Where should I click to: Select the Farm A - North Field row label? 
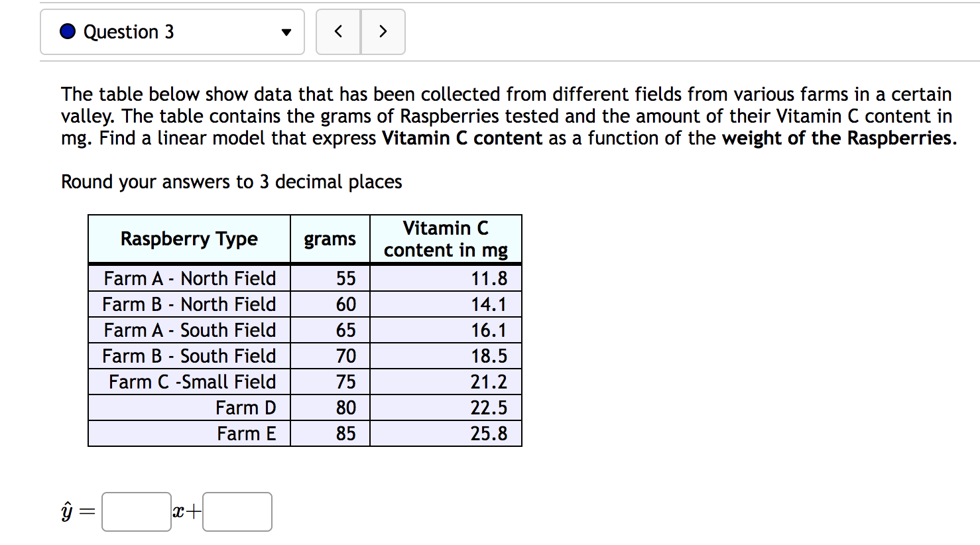pyautogui.click(x=190, y=278)
